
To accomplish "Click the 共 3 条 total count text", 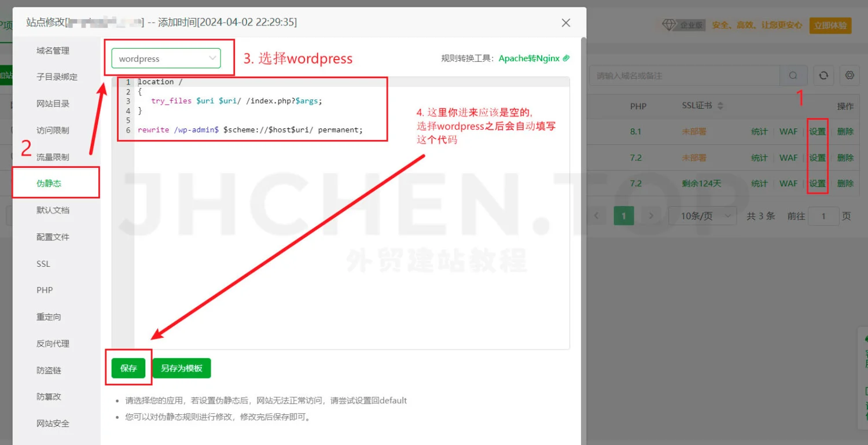I will point(760,216).
